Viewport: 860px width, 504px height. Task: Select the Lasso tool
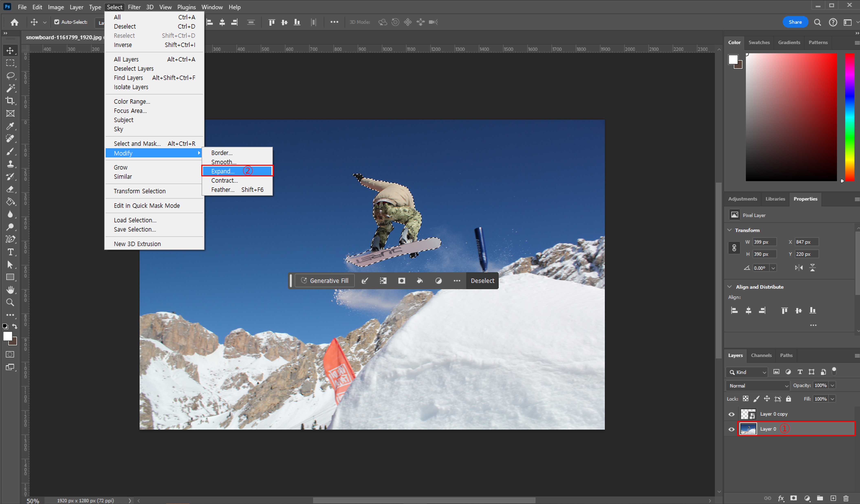click(10, 75)
